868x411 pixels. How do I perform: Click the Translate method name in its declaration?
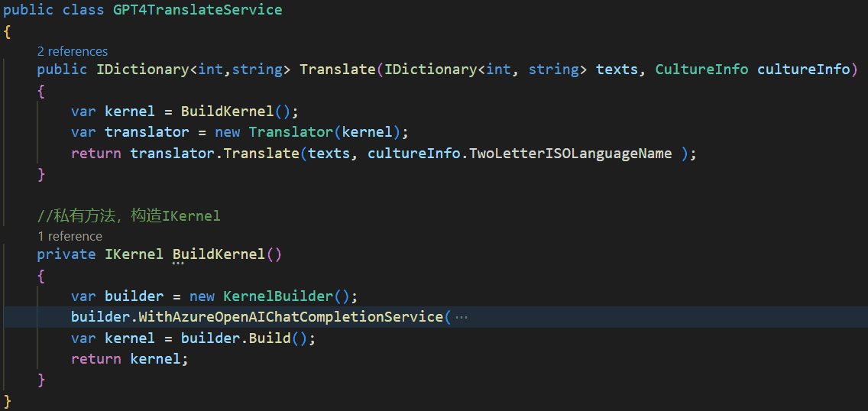coord(337,70)
